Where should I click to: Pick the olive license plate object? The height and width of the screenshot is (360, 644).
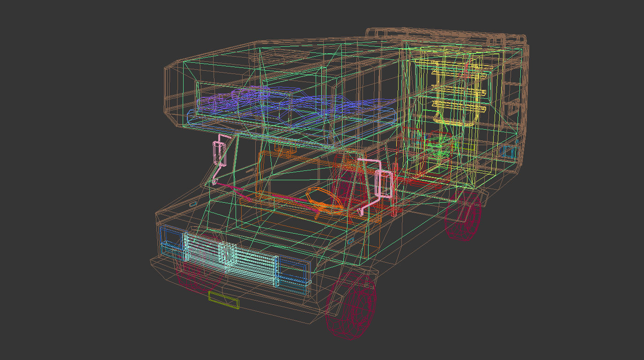pos(224,300)
